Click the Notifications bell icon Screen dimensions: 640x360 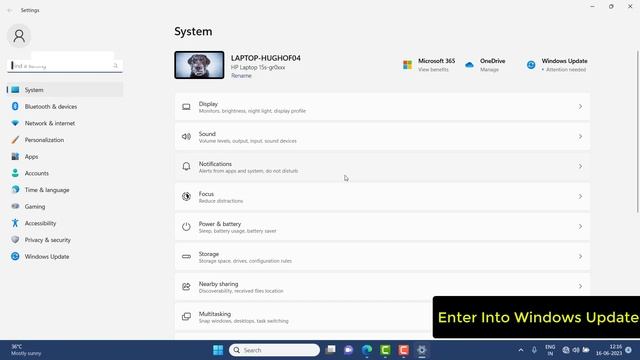click(186, 167)
